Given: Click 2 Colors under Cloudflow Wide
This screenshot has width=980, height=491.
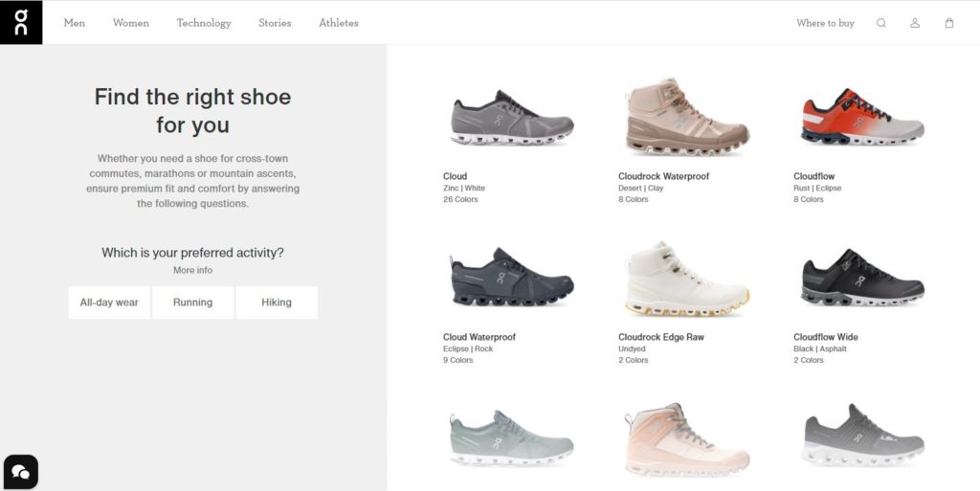Looking at the screenshot, I should click(x=809, y=360).
